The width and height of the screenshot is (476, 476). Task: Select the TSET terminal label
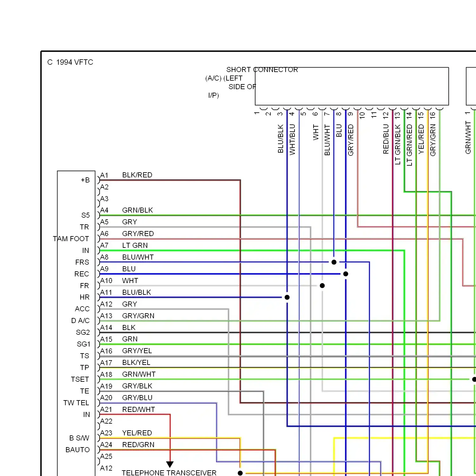coord(80,380)
